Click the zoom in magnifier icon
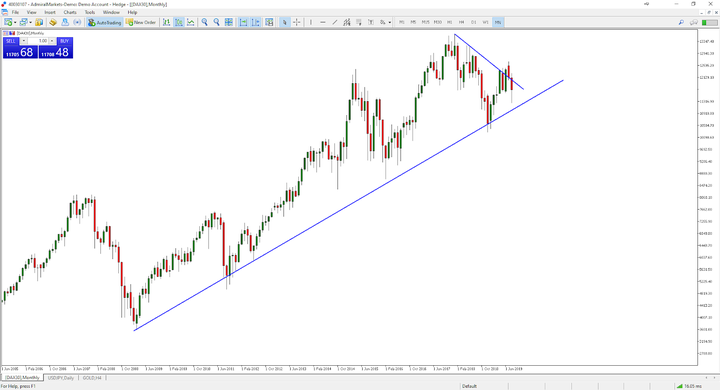 pyautogui.click(x=204, y=22)
